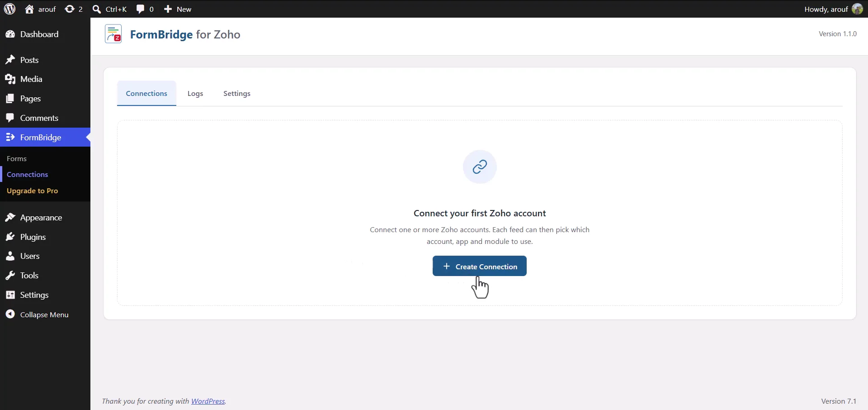Click the 'arouf' site name text
The image size is (868, 410).
click(x=47, y=9)
